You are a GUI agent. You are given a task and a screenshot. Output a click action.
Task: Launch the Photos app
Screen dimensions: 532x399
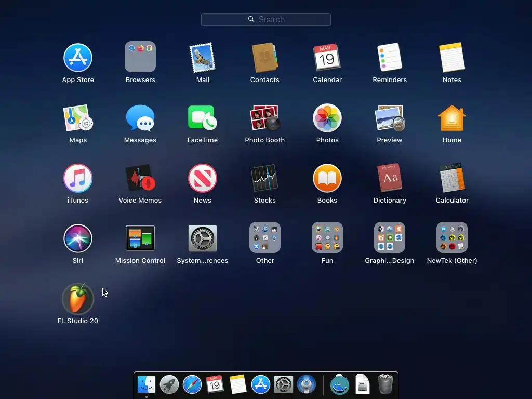pos(327,118)
